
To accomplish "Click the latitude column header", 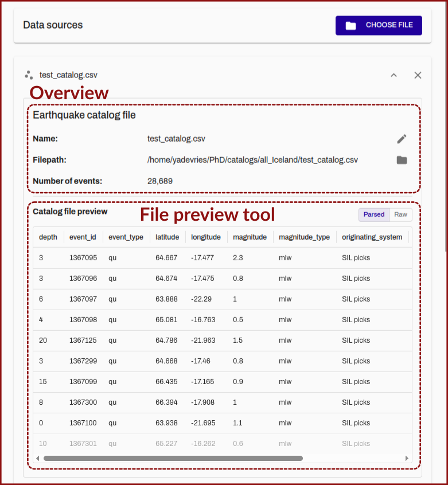I will [167, 237].
